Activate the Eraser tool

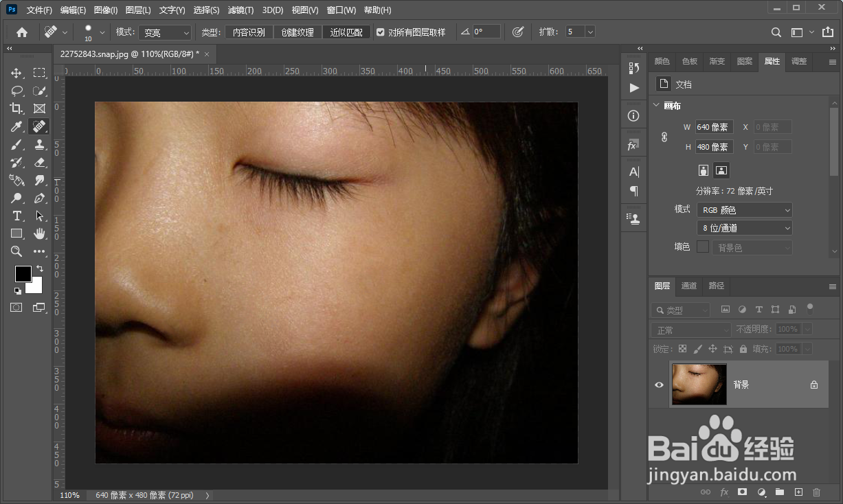(x=39, y=162)
